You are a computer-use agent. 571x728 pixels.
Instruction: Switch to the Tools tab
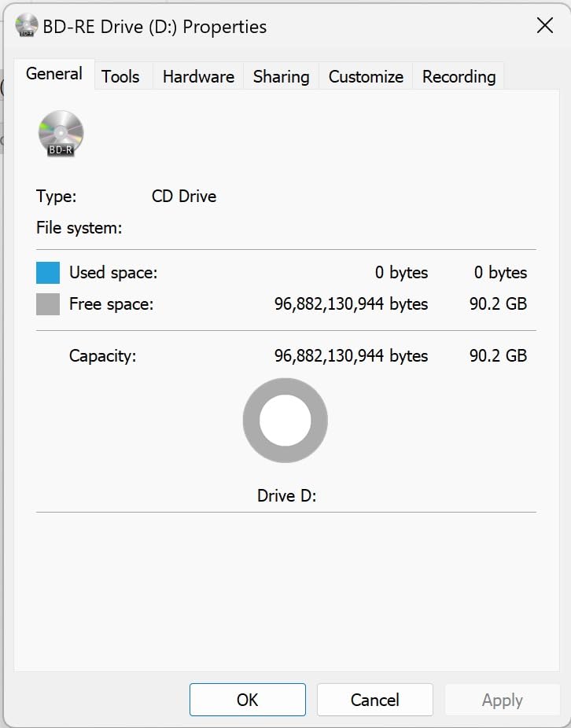120,76
